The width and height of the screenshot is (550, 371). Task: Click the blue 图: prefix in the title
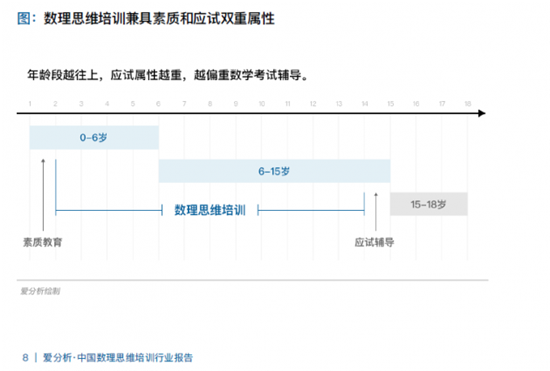pyautogui.click(x=27, y=19)
